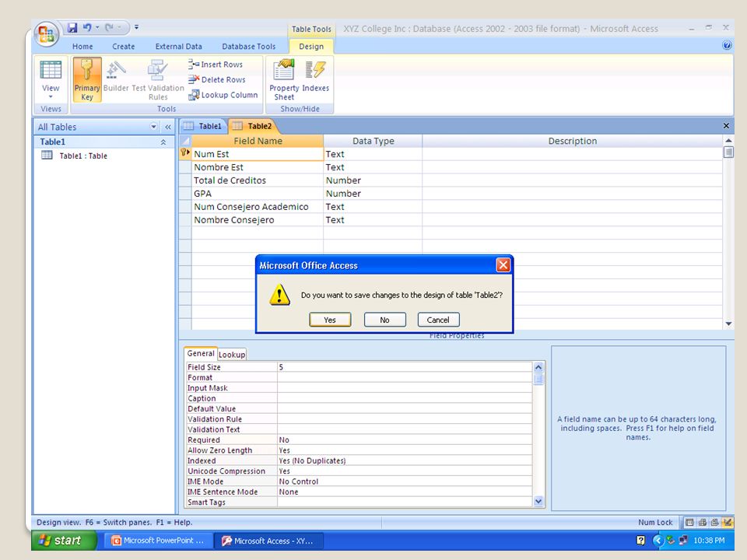Open the General field properties tab
747x560 pixels.
click(201, 353)
